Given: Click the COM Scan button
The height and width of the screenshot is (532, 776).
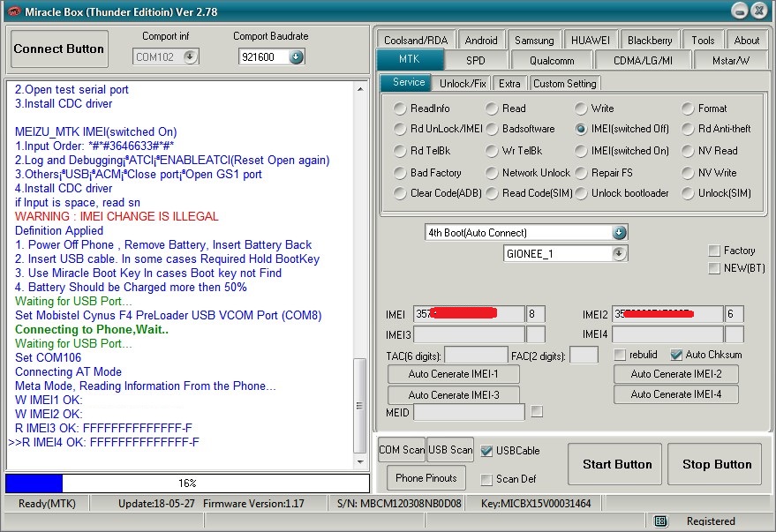Looking at the screenshot, I should click(402, 449).
